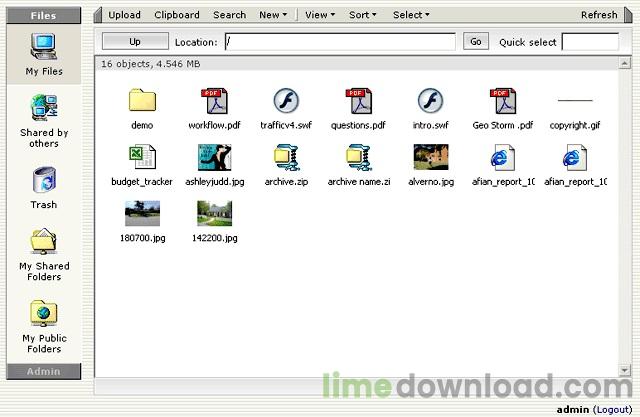Screen dimensions: 640x417
Task: Select the intro.swf Flash icon
Action: (430, 101)
